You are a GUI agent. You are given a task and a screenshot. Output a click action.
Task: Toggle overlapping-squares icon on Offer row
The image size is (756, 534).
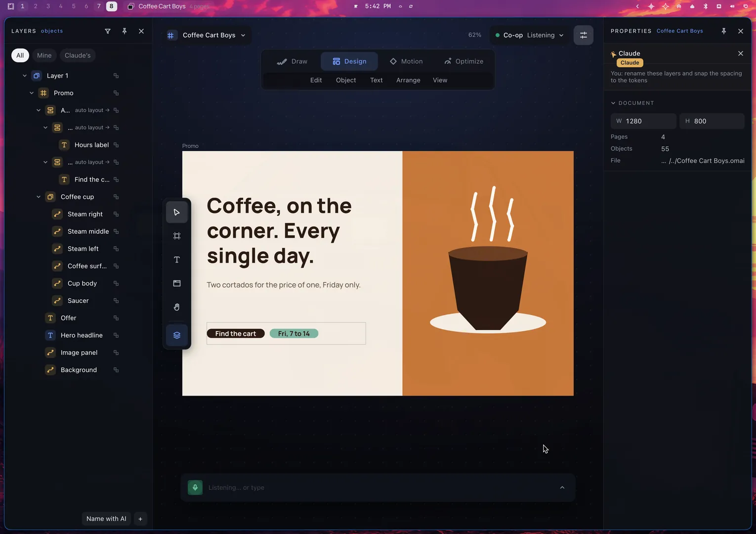tap(116, 318)
